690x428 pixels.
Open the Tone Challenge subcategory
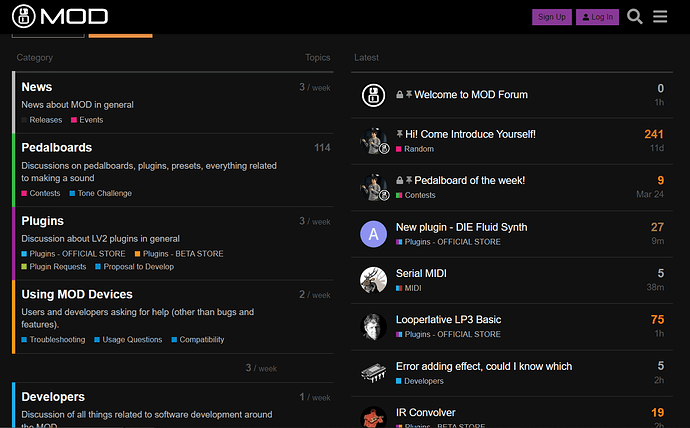point(101,193)
